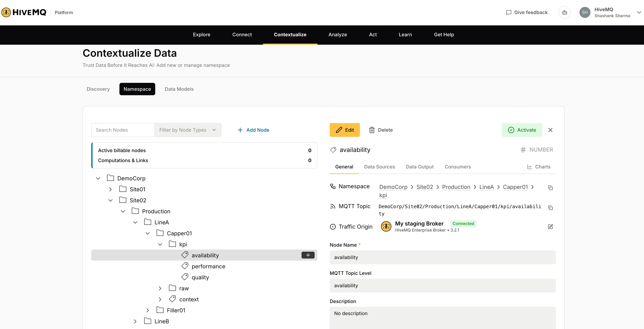
Task: Click the performance tag icon
Action: (185, 266)
